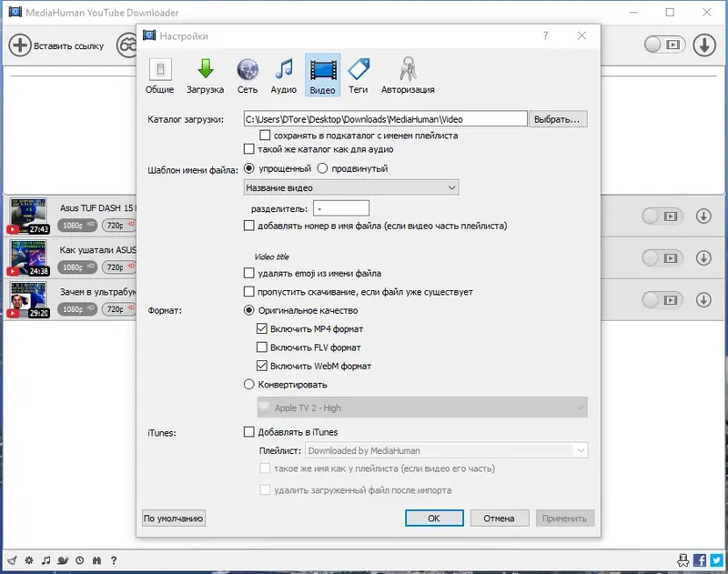Open the Название видео dropdown
The height and width of the screenshot is (574, 728).
351,187
